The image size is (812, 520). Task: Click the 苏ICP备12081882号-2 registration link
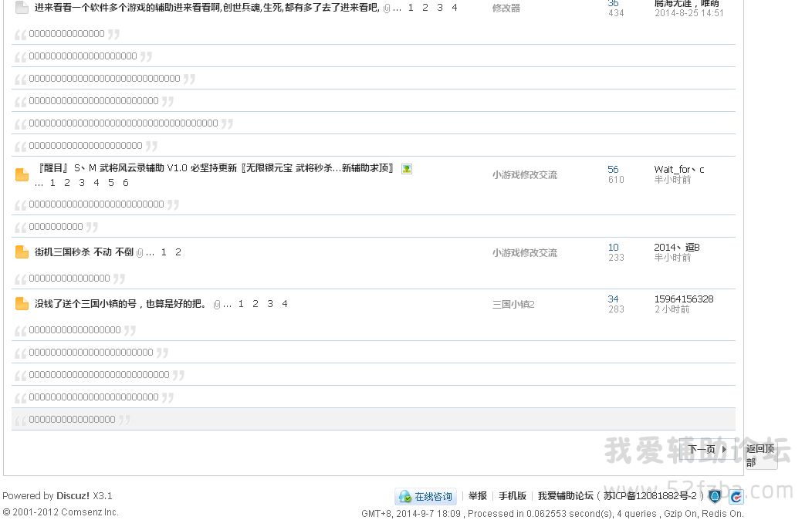(x=650, y=495)
